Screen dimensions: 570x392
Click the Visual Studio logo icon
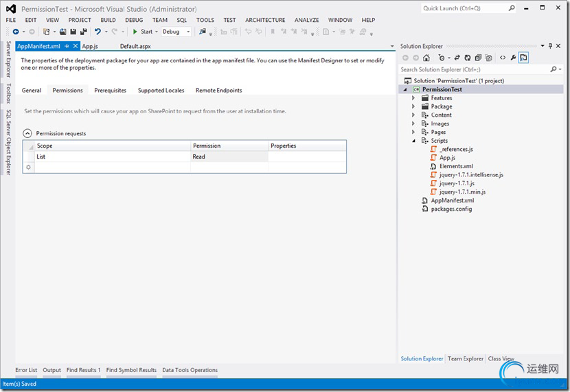(11, 9)
